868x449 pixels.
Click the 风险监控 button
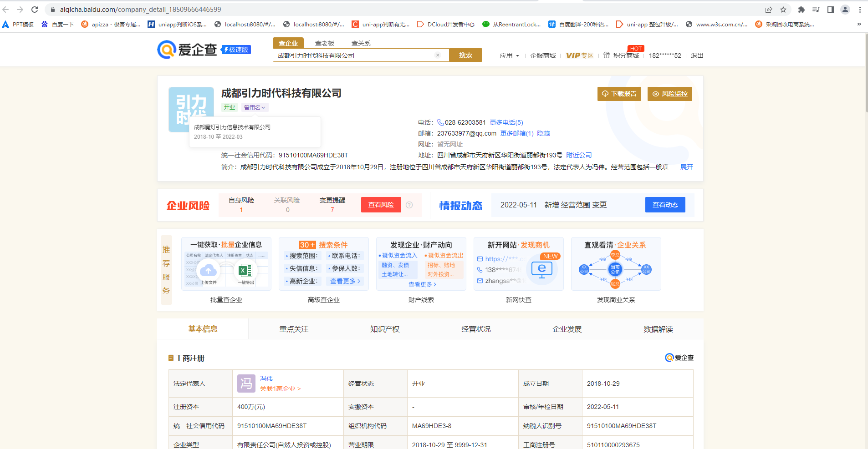670,94
